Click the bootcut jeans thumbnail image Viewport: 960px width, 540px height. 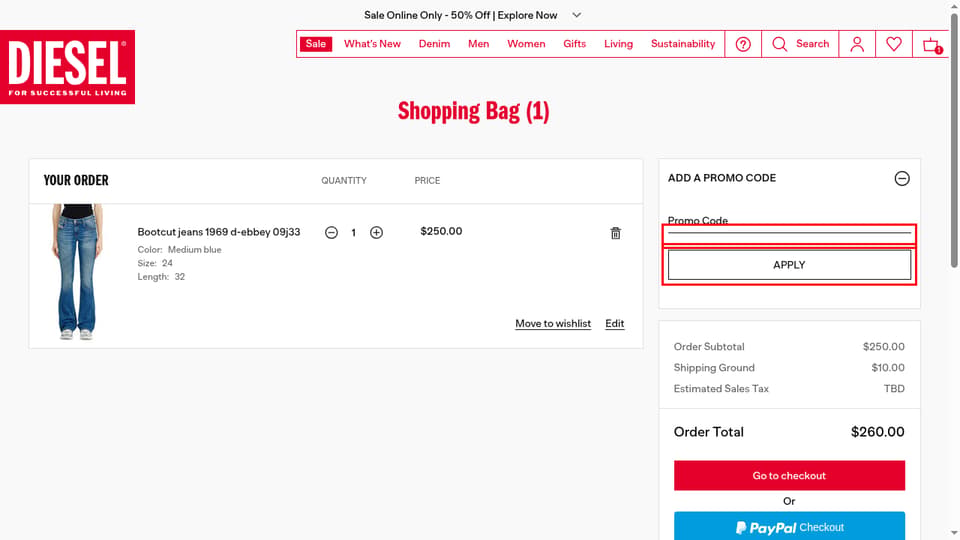[77, 272]
